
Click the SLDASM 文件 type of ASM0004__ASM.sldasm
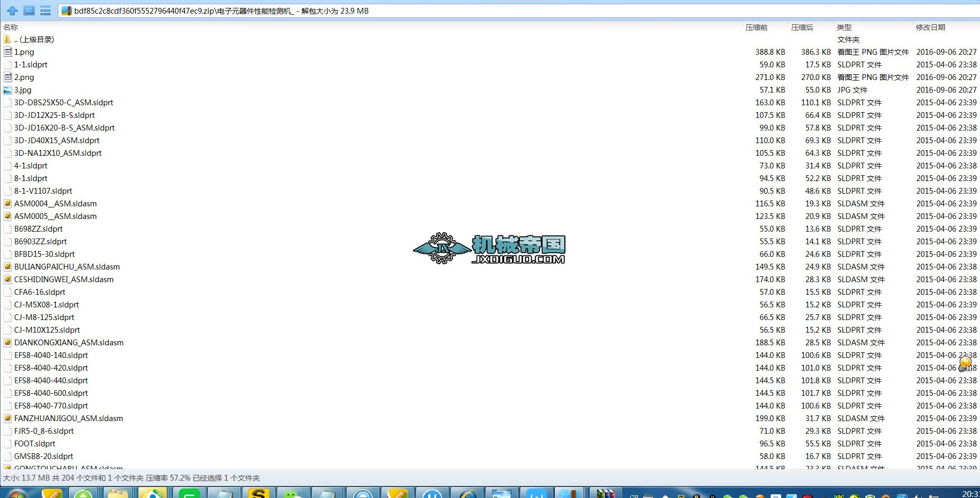tap(861, 204)
